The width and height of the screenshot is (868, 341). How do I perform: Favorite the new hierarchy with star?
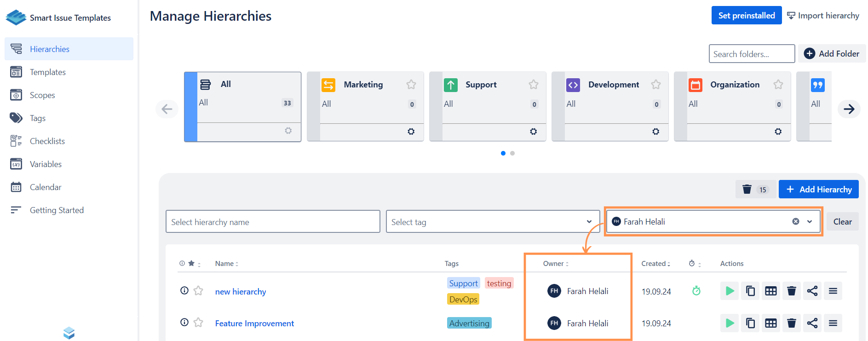point(198,291)
